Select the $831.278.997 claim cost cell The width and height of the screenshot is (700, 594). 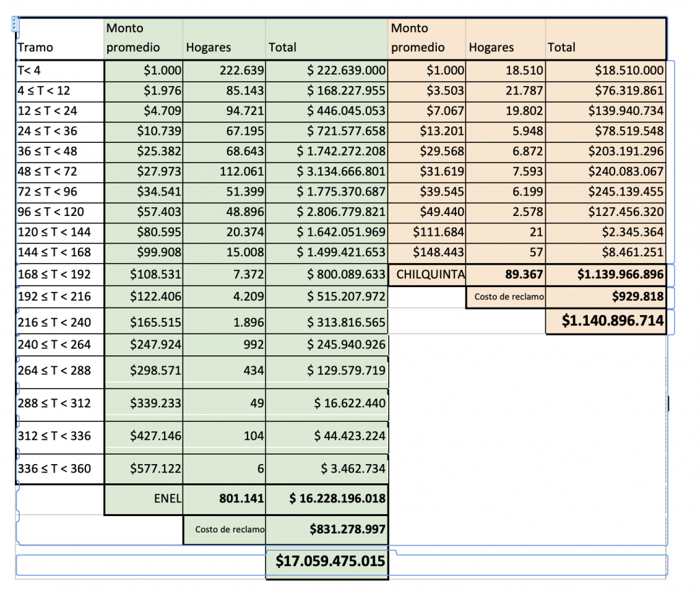327,529
